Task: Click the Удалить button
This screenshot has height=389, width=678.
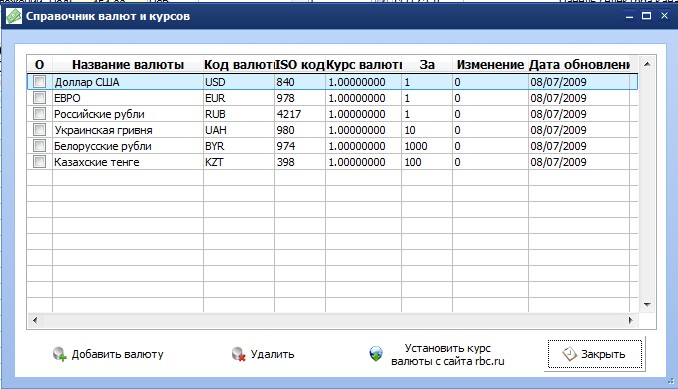Action: click(x=263, y=354)
